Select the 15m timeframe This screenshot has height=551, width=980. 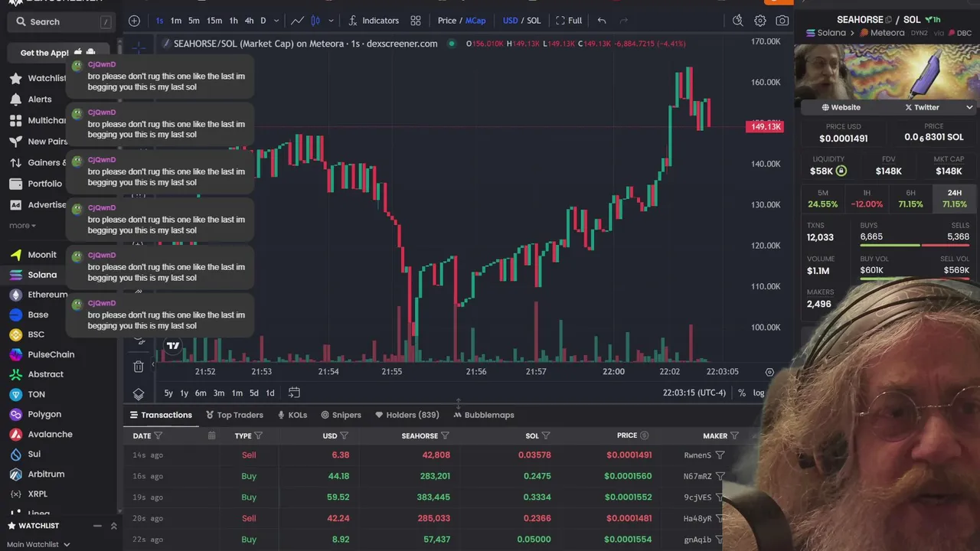(214, 21)
